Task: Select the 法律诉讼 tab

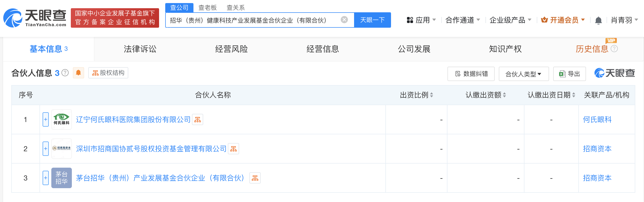Action: 140,49
